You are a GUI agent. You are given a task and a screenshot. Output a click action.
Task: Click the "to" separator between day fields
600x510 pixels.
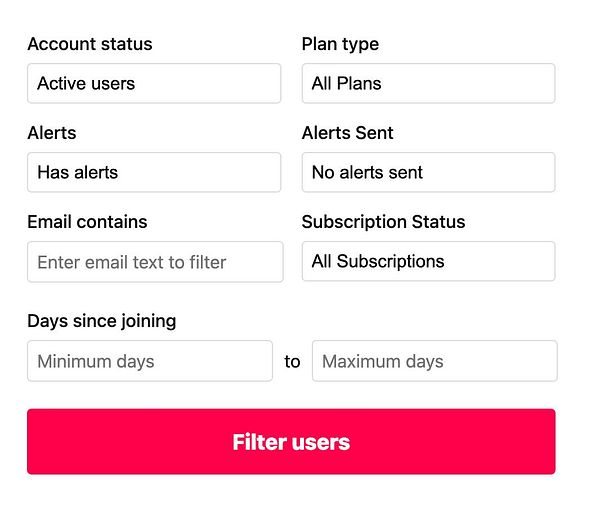[292, 362]
